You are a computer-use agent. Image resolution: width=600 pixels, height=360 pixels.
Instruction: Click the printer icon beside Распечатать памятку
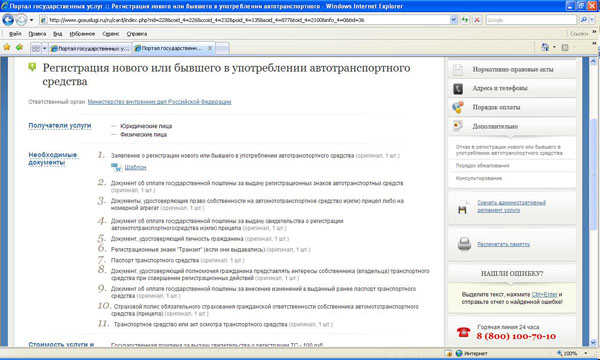(x=464, y=244)
